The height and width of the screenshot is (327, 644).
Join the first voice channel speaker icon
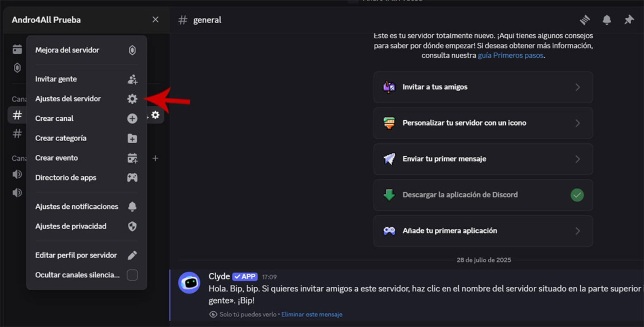coord(17,174)
